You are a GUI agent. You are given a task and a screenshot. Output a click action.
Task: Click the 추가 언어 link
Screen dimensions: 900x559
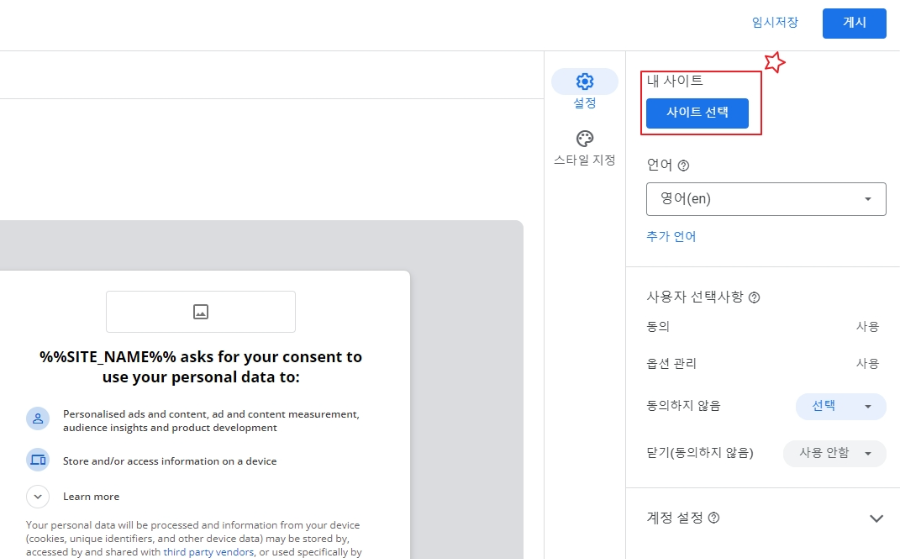click(x=671, y=236)
